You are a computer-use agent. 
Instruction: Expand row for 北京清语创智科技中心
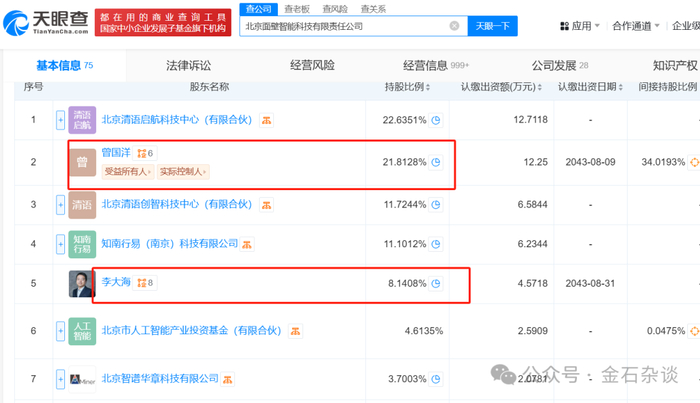60,205
